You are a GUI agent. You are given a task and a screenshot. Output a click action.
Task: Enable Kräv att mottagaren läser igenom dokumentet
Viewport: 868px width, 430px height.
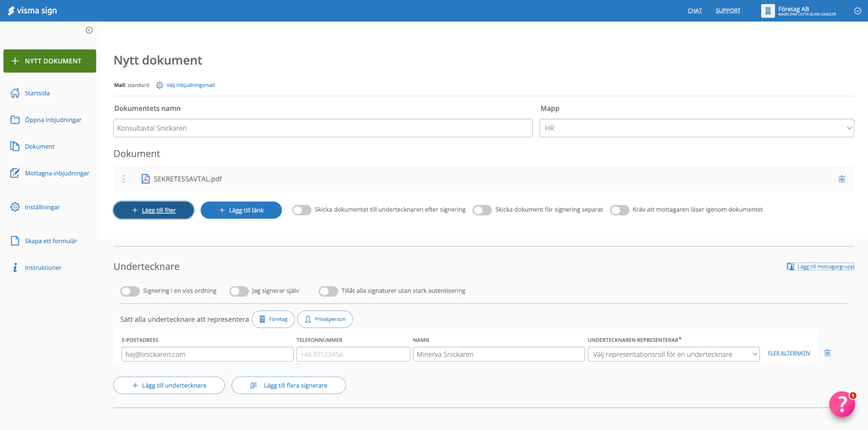(x=619, y=210)
